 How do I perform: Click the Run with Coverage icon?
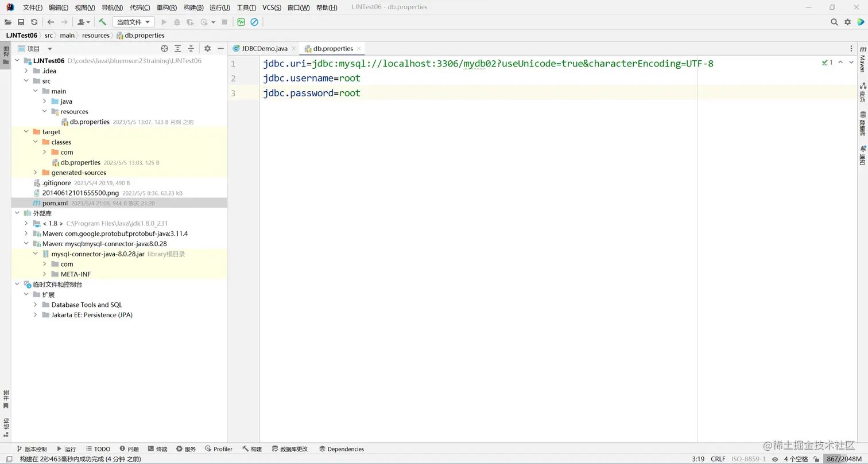pos(190,22)
